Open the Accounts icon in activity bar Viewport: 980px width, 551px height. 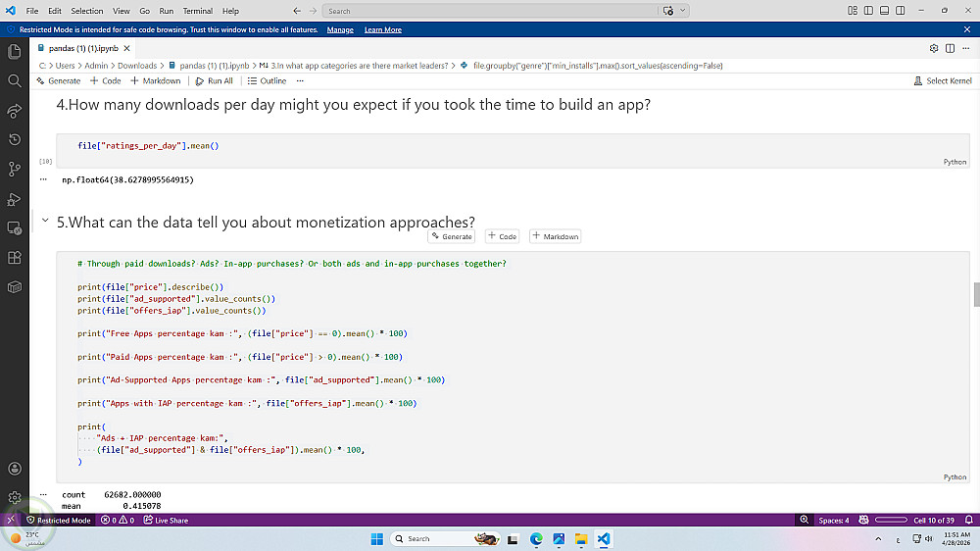tap(15, 470)
